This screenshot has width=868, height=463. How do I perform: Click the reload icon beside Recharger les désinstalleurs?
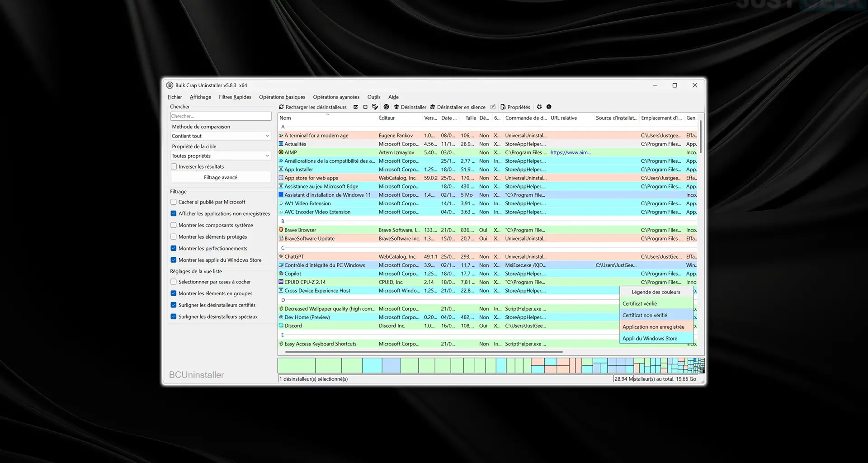coord(281,107)
